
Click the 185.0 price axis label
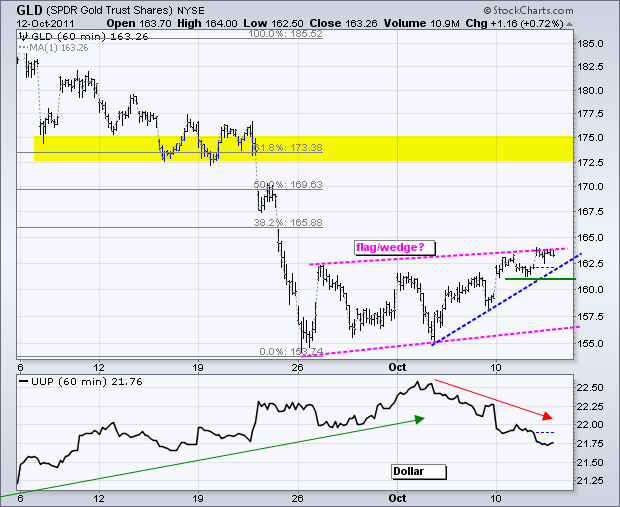(x=590, y=44)
